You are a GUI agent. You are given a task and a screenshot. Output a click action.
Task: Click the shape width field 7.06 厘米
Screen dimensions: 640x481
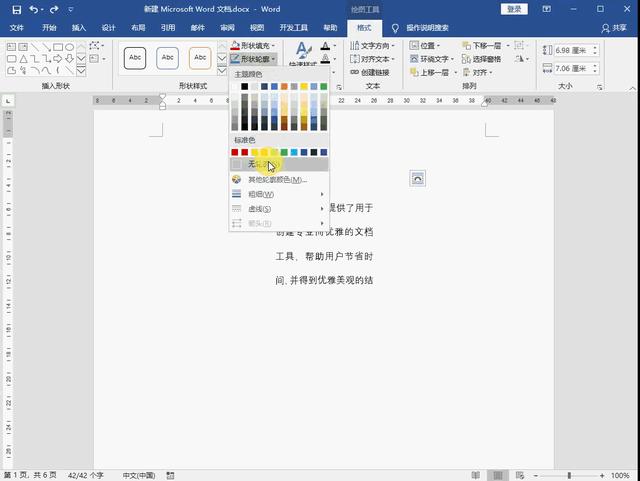(573, 69)
